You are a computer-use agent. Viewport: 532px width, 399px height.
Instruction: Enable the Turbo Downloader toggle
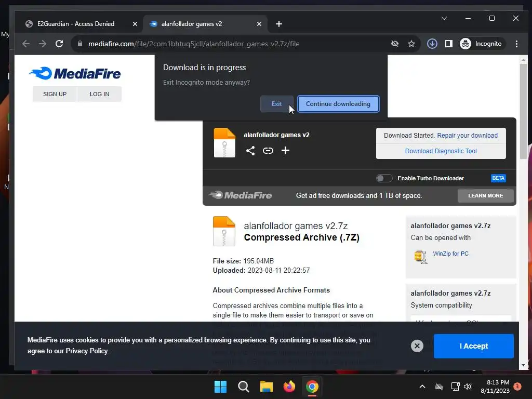(x=384, y=178)
